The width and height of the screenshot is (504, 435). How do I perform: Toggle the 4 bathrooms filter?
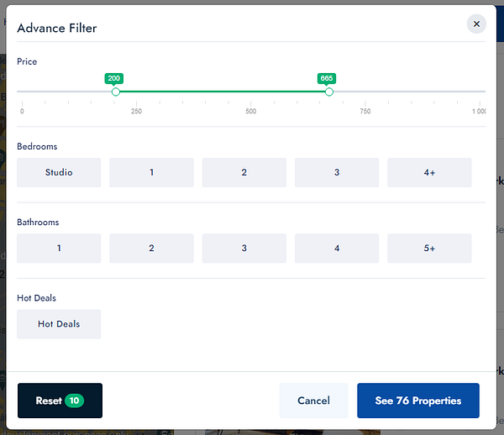(336, 249)
